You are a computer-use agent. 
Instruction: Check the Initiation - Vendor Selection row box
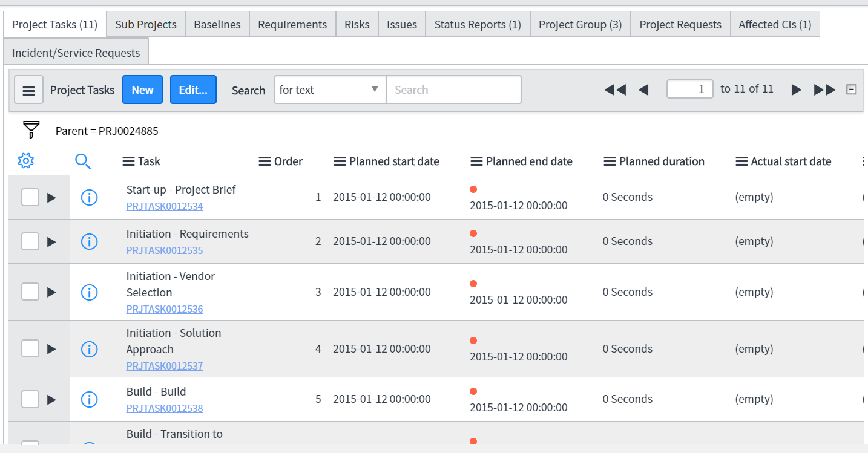coord(30,292)
